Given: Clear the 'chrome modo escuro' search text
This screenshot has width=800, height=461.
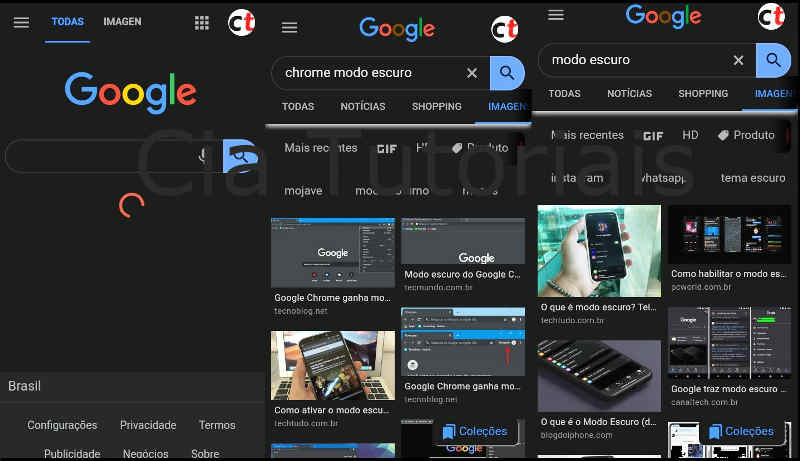Looking at the screenshot, I should point(472,73).
